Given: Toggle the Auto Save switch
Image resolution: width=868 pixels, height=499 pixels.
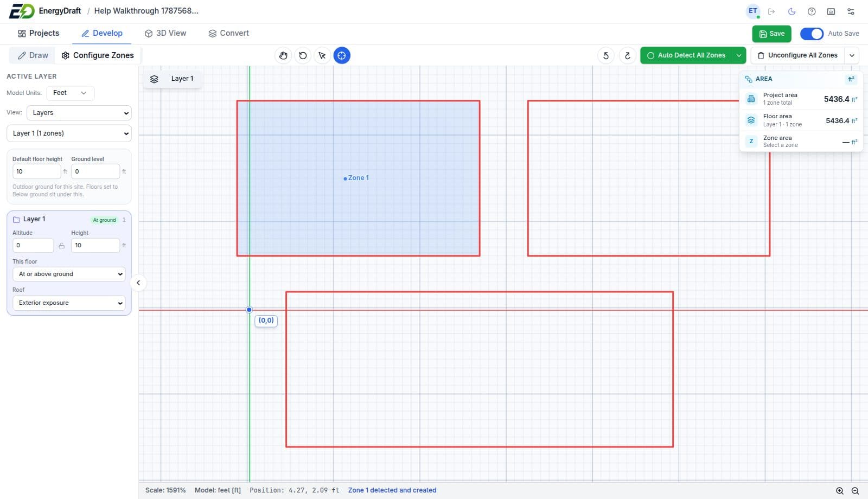Looking at the screenshot, I should [812, 34].
